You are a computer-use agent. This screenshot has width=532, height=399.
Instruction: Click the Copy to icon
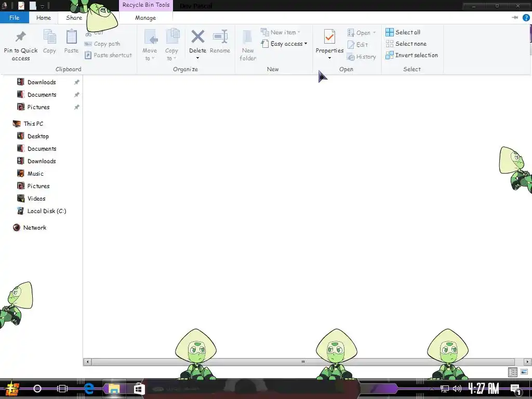click(172, 36)
